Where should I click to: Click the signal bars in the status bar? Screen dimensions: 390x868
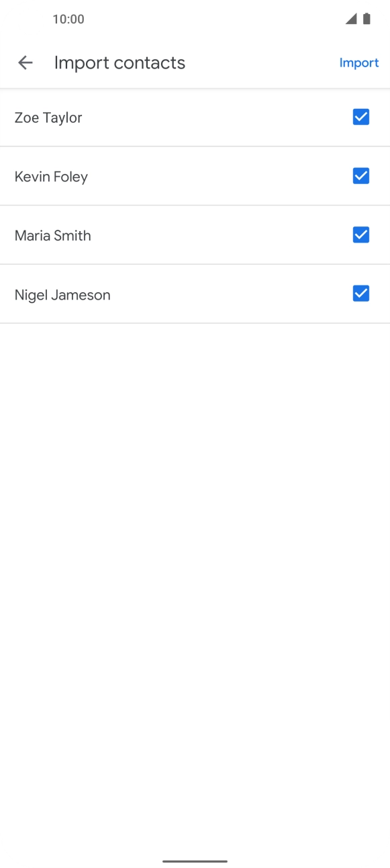pos(350,19)
